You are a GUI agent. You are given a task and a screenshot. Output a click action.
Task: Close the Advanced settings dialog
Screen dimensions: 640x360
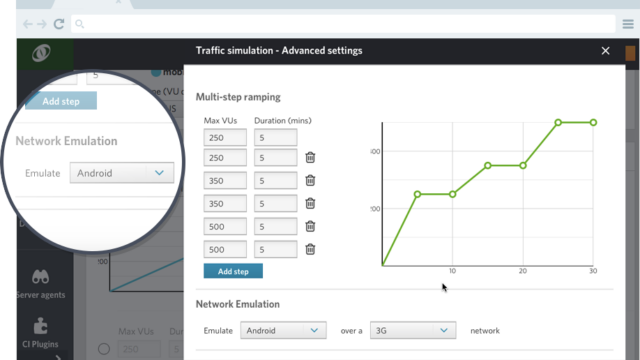(x=605, y=51)
